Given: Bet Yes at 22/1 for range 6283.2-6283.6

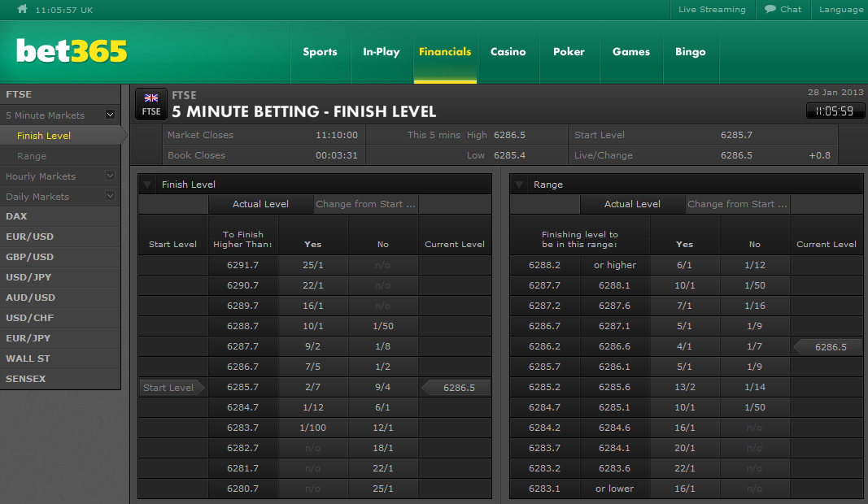Looking at the screenshot, I should tap(685, 468).
